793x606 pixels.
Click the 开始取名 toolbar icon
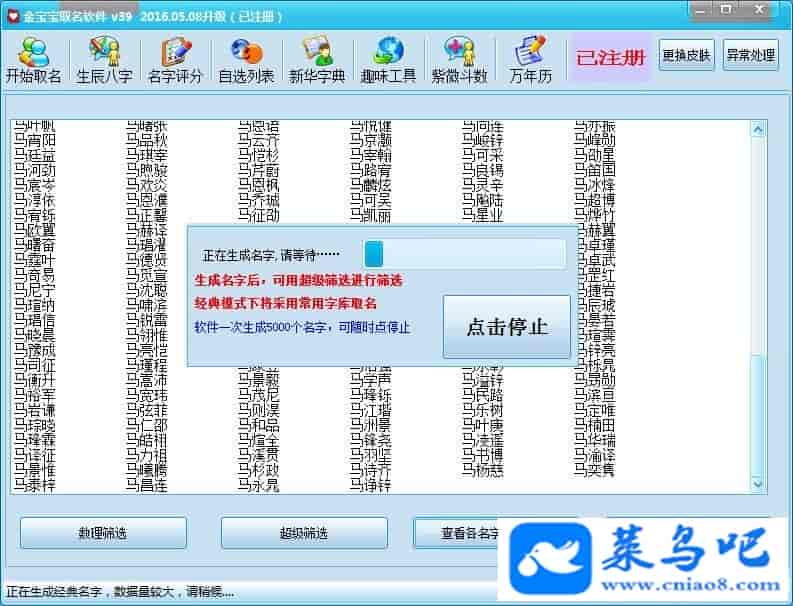pos(34,59)
